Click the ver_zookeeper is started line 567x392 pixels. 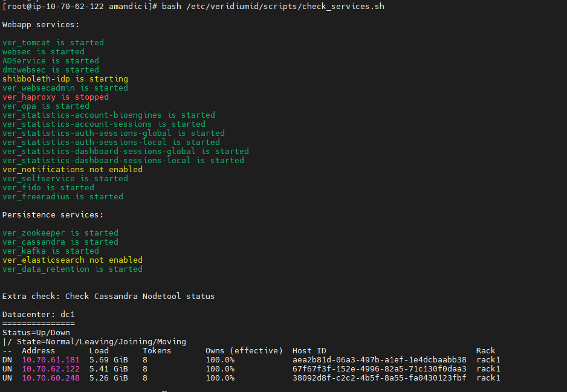[x=60, y=233]
